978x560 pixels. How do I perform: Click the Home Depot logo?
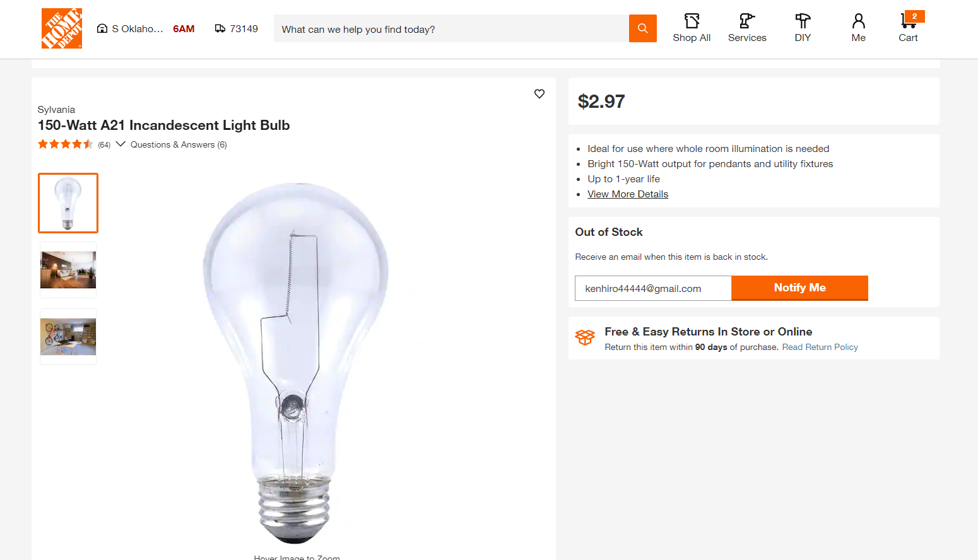point(62,28)
